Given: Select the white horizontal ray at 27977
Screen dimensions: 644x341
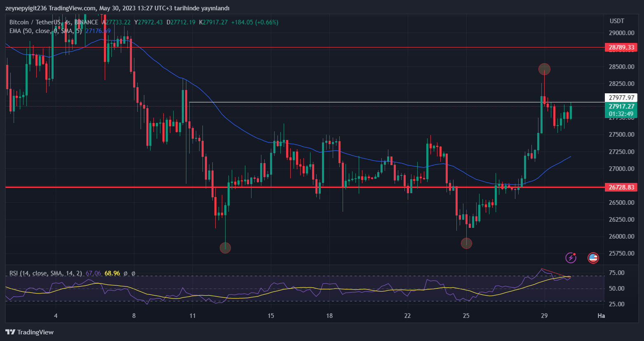Looking at the screenshot, I should [x=397, y=102].
